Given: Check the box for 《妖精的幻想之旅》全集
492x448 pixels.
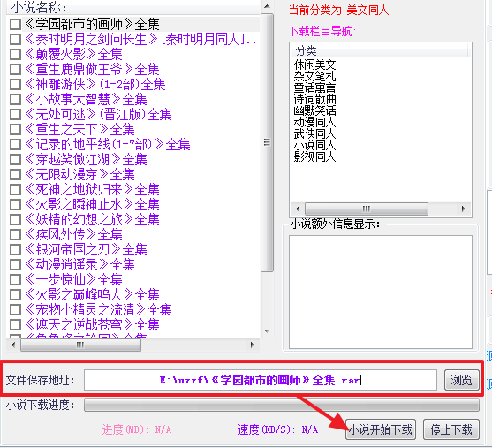Looking at the screenshot, I should coord(15,219).
